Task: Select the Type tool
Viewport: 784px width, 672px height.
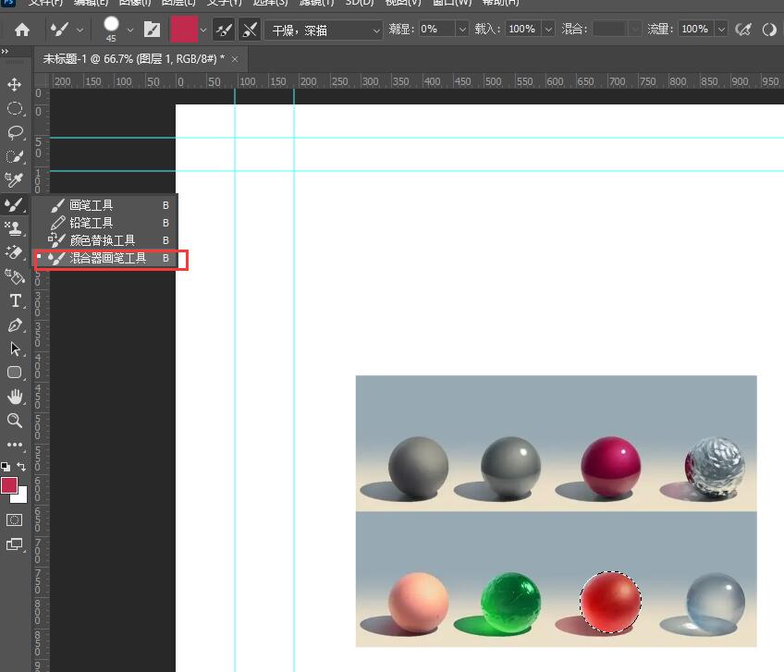Action: point(14,300)
